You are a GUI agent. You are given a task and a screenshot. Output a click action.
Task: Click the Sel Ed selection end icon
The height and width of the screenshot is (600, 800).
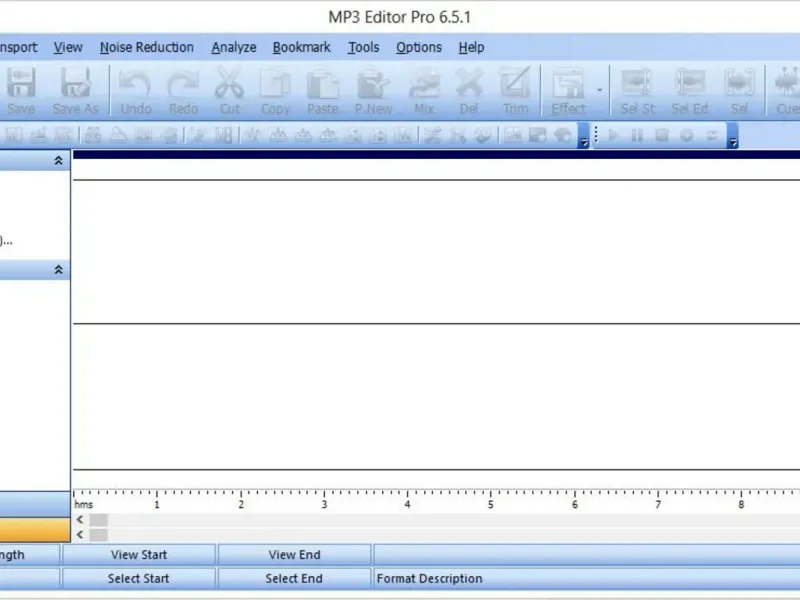point(689,90)
